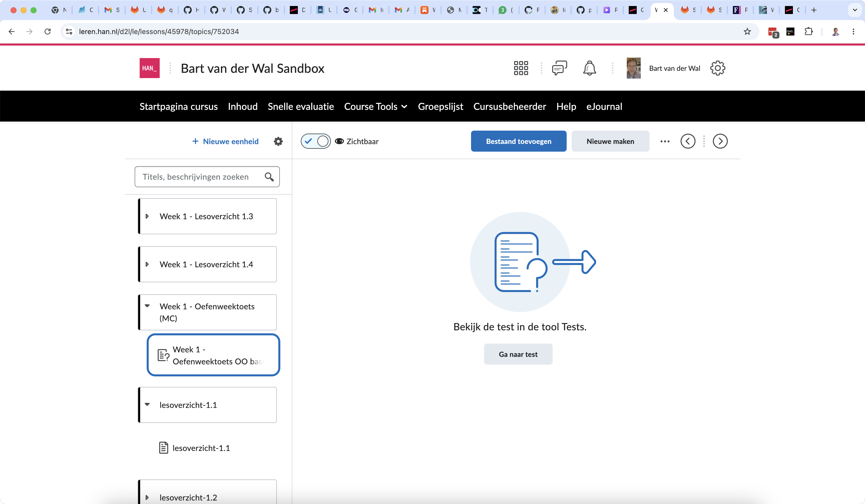Expand the lesoverzicht-1.2 unit
This screenshot has width=865, height=504.
pos(147,497)
